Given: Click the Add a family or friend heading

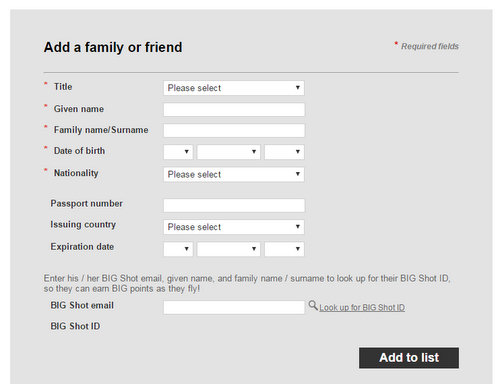Looking at the screenshot, I should [113, 47].
